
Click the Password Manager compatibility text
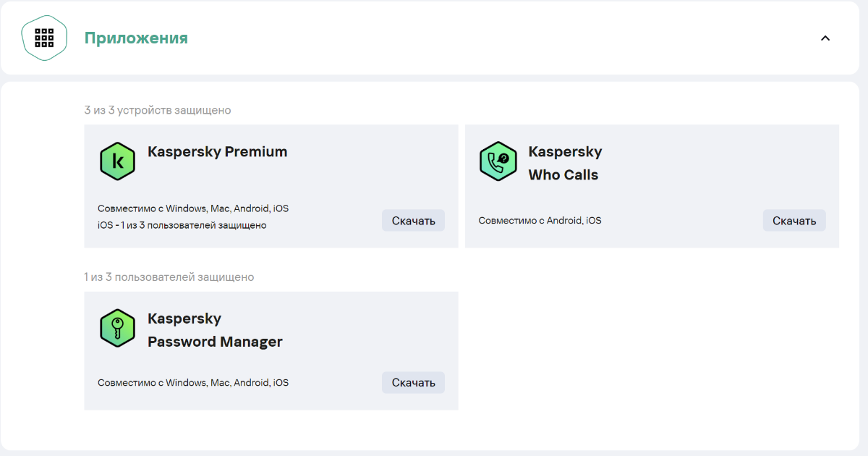pos(193,383)
